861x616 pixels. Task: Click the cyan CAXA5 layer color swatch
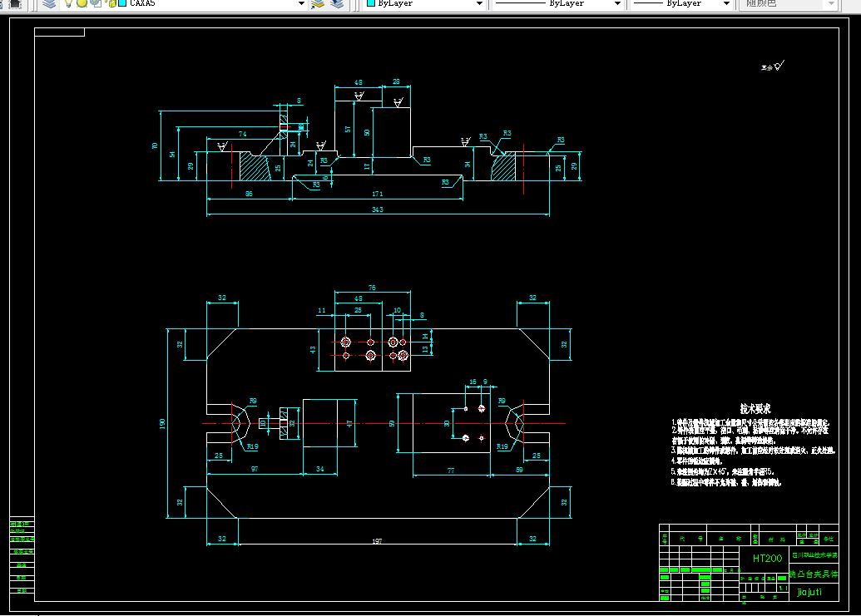point(122,3)
